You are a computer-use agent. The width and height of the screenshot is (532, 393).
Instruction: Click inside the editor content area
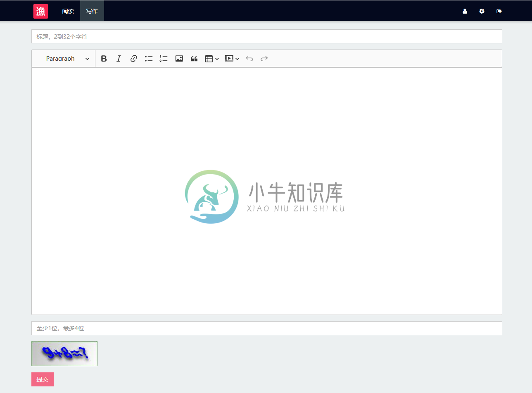[267, 191]
